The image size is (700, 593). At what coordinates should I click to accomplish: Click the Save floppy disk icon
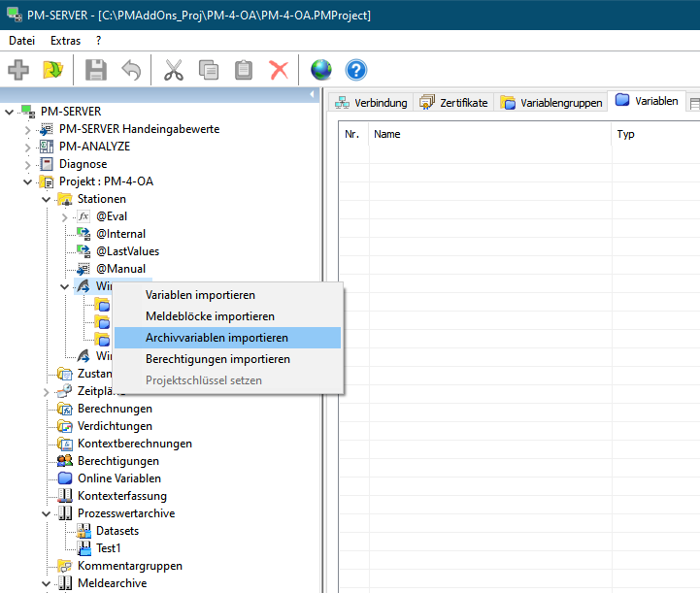coord(96,70)
